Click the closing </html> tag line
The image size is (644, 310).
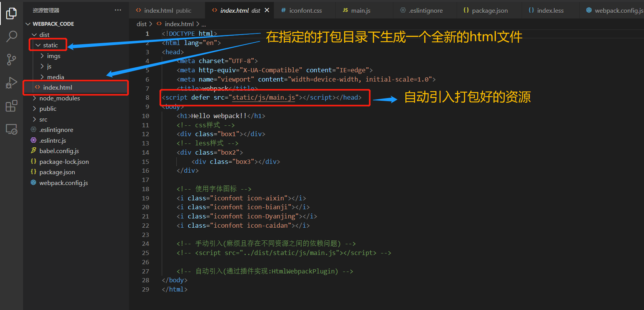175,289
